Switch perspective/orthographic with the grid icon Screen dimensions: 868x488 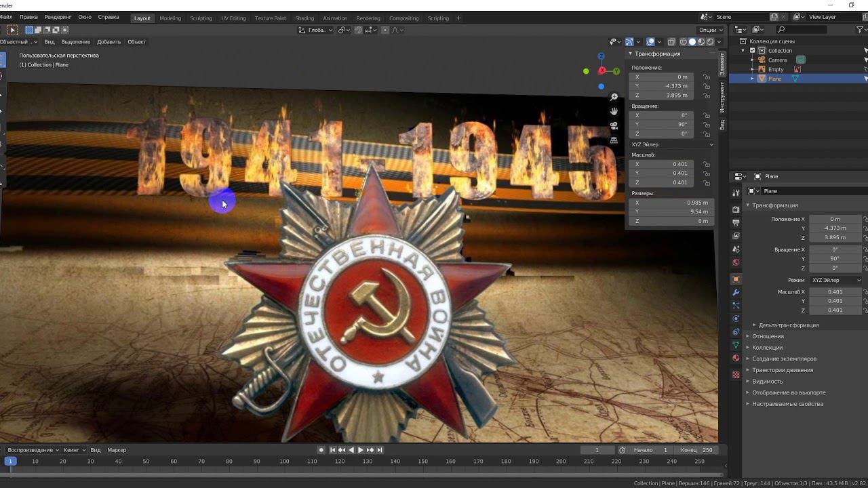click(614, 140)
